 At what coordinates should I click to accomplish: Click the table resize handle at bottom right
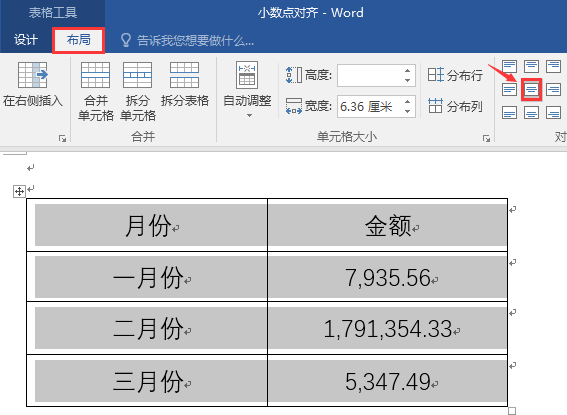pos(512,411)
